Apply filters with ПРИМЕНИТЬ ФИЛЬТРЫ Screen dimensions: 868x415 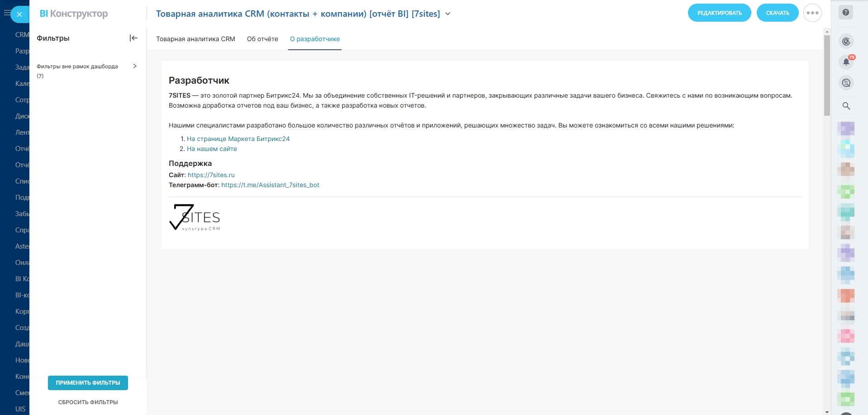[88, 383]
